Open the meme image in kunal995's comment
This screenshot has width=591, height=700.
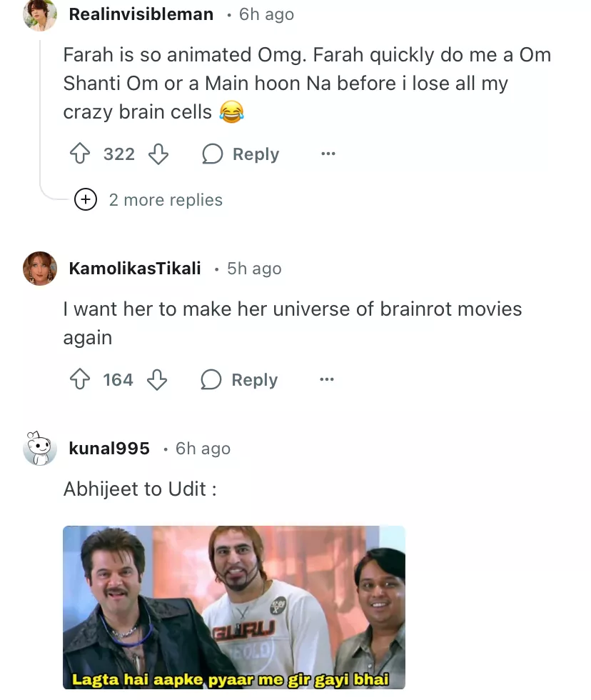[234, 607]
